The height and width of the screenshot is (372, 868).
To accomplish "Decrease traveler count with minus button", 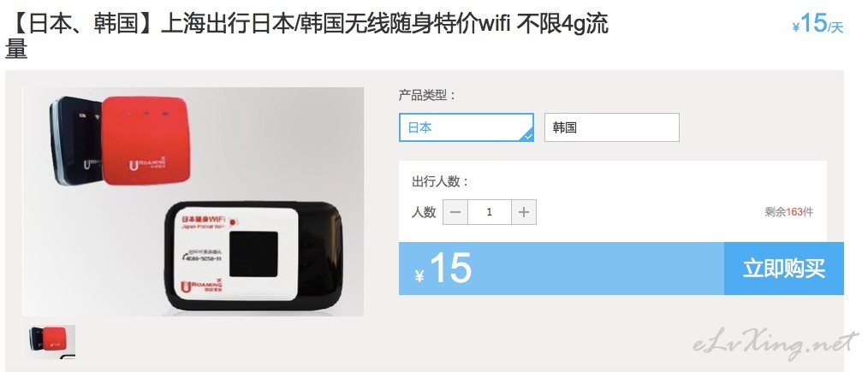I will (x=455, y=212).
